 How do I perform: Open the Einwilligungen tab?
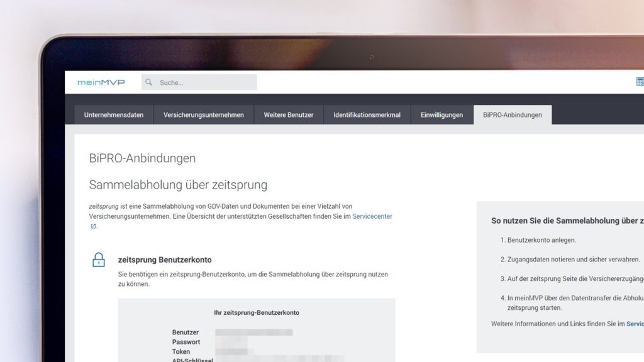tap(441, 115)
